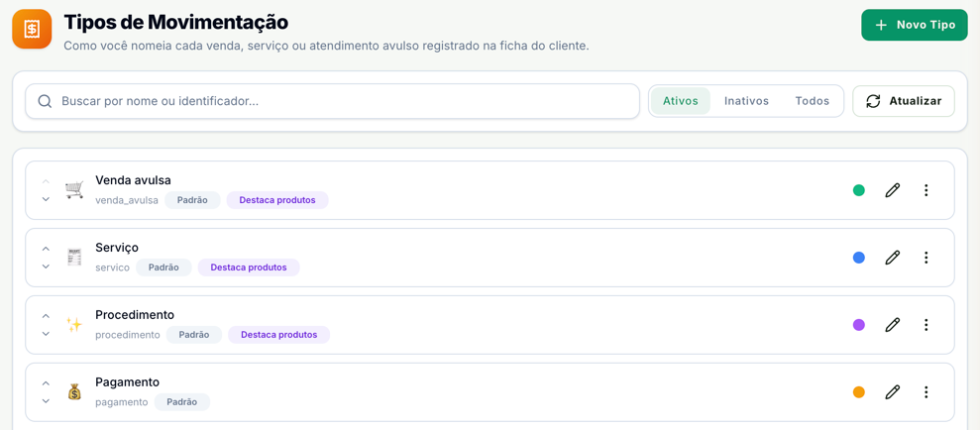Click the venda_avulsa identifier text
The image size is (980, 430).
click(127, 200)
